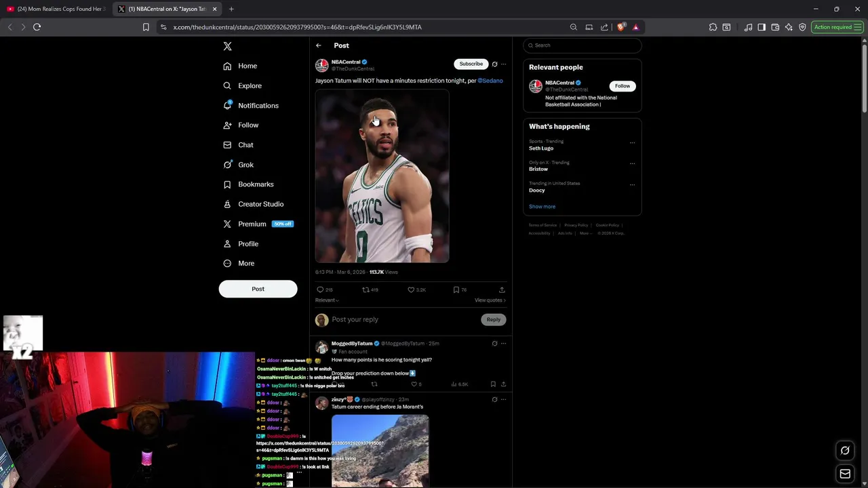Image resolution: width=868 pixels, height=488 pixels.
Task: Click the X search box
Action: (582, 45)
